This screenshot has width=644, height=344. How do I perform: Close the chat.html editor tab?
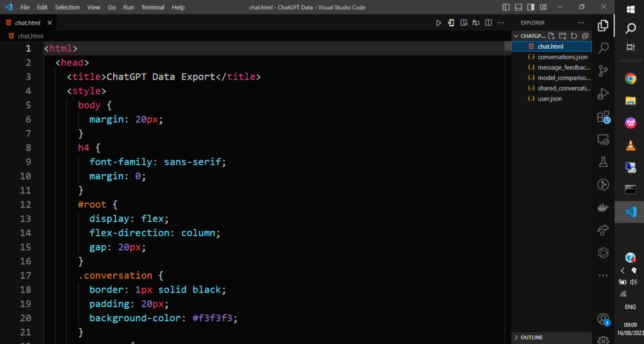click(x=50, y=23)
